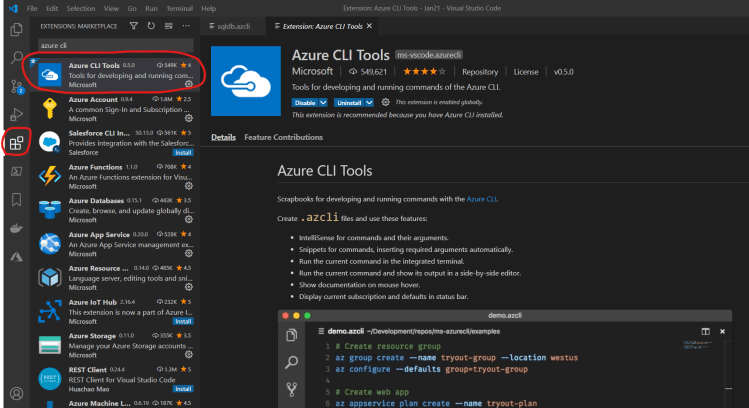Screen dimensions: 749x408
Task: Open the Accounts icon in activity bar
Action: (16, 393)
